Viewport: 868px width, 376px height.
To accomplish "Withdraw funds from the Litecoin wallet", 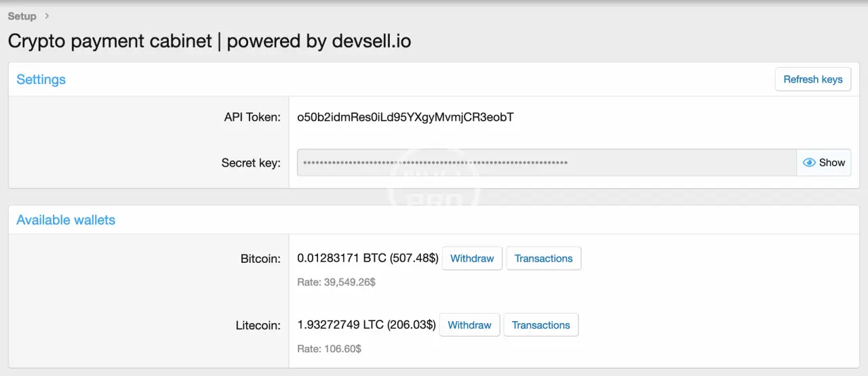I will pos(469,325).
